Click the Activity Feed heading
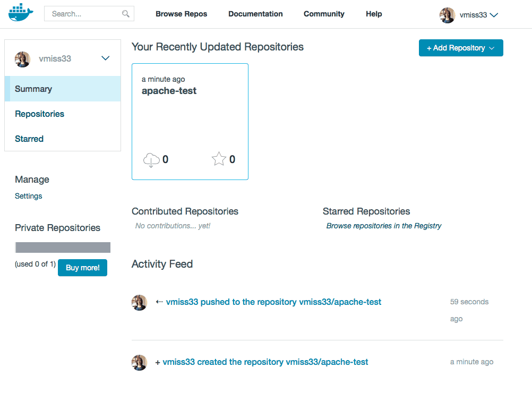Image resolution: width=532 pixels, height=393 pixels. tap(162, 264)
